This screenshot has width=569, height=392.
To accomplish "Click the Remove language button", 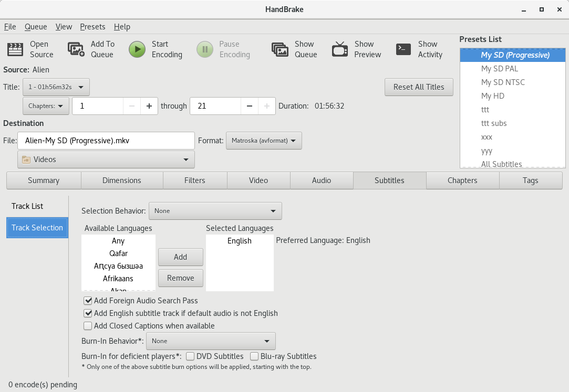I will tap(180, 278).
